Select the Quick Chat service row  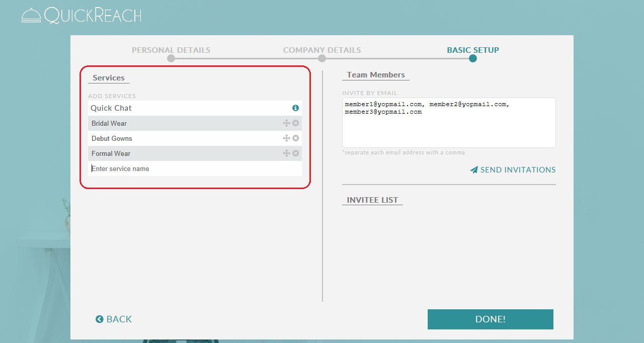(x=195, y=108)
